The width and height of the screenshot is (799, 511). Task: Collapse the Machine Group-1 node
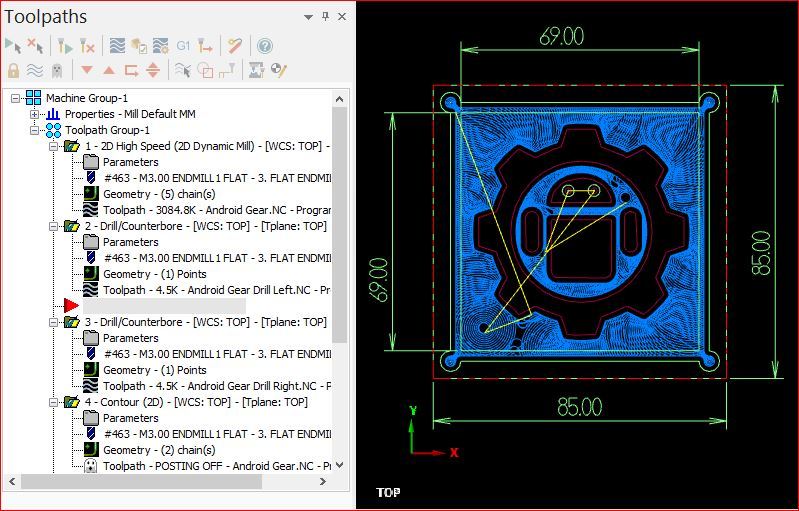pyautogui.click(x=15, y=98)
